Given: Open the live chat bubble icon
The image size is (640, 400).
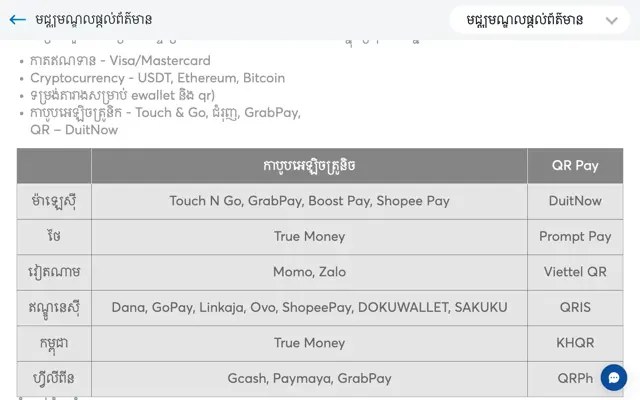Looking at the screenshot, I should pos(613,378).
